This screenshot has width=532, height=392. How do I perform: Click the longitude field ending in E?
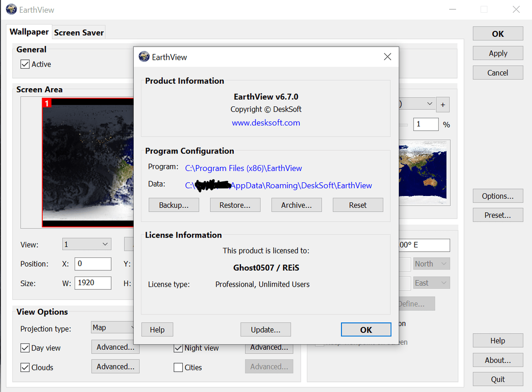tap(424, 245)
